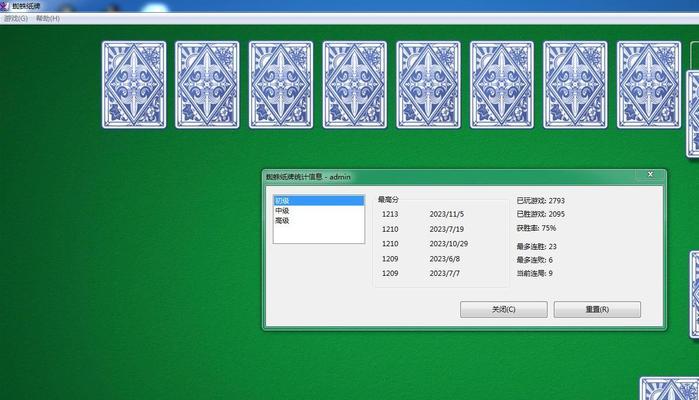Open the 帮助(H) menu
This screenshot has width=699, height=400.
coord(48,18)
